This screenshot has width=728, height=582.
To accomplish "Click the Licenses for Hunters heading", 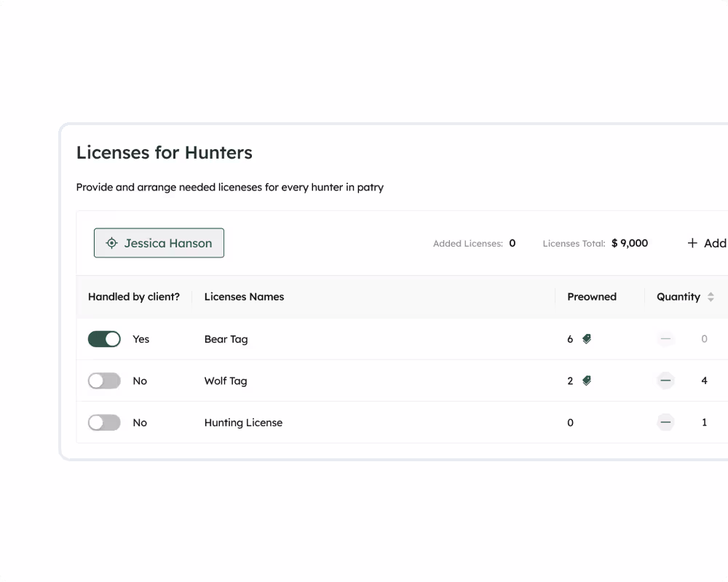I will (165, 153).
